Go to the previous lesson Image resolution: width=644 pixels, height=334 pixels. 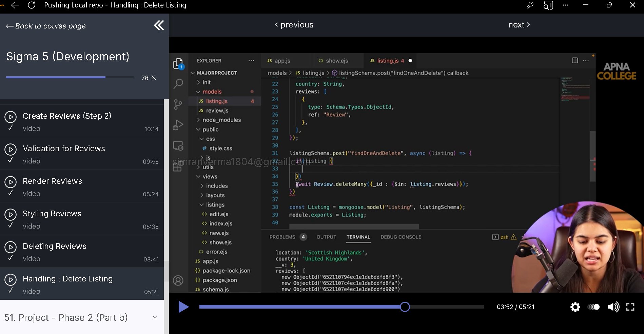(x=294, y=25)
